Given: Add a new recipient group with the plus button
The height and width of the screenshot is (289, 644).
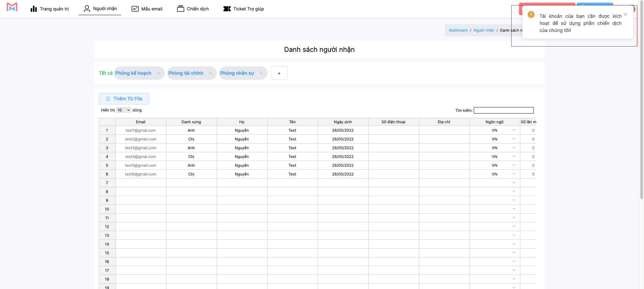Looking at the screenshot, I should coord(279,73).
